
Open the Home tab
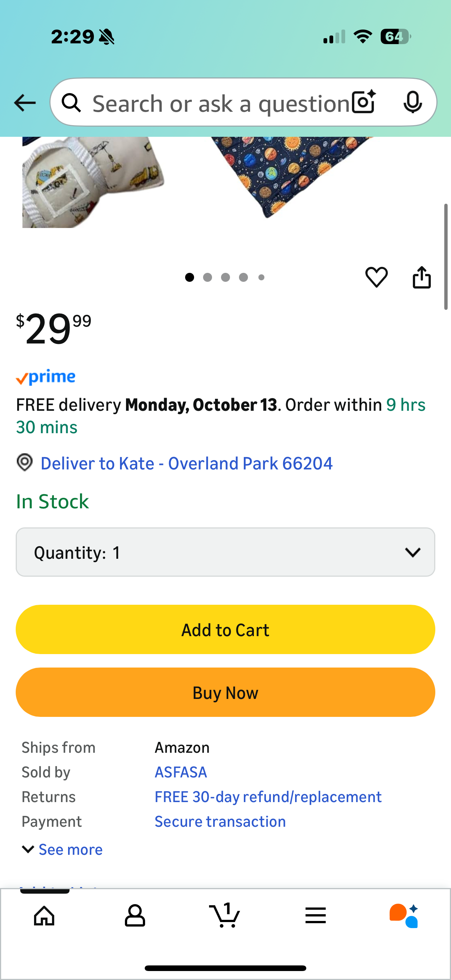[x=44, y=915]
